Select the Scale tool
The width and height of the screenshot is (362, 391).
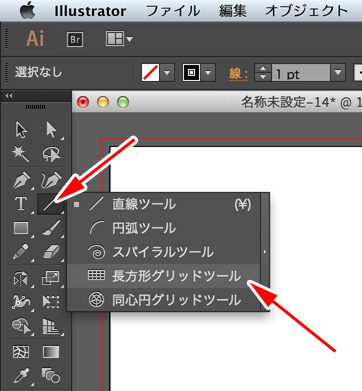pos(51,278)
